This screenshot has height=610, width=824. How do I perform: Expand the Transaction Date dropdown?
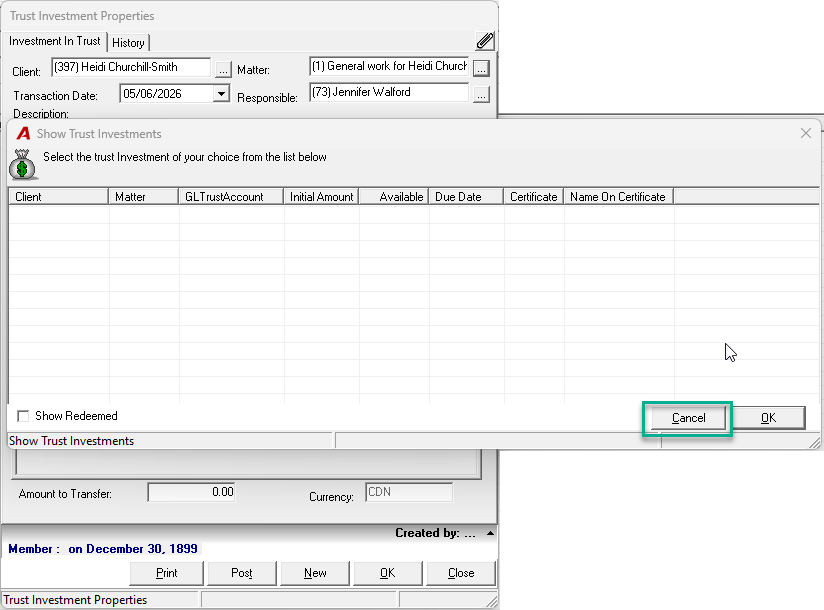(x=222, y=94)
